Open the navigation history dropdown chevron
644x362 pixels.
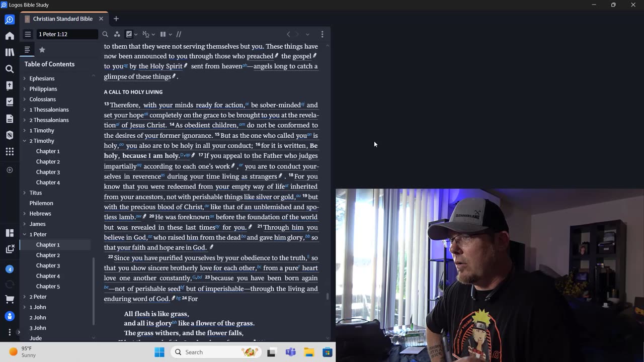pyautogui.click(x=307, y=34)
